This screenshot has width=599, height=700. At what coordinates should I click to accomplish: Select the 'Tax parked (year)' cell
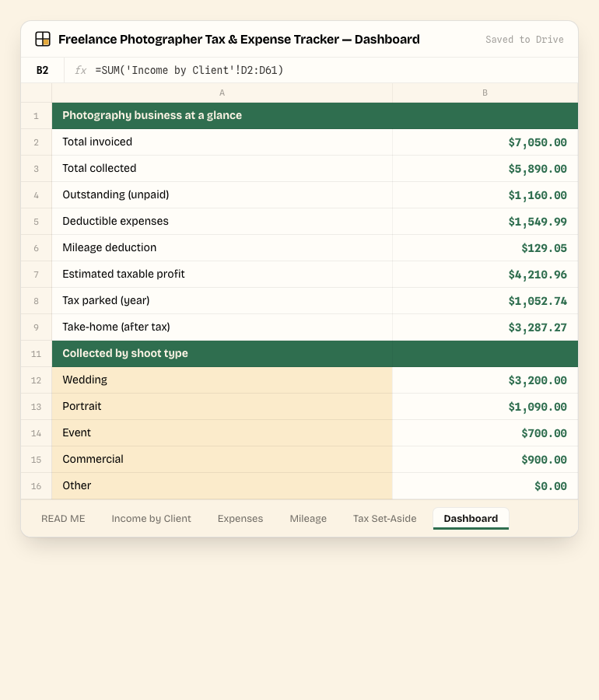[222, 300]
